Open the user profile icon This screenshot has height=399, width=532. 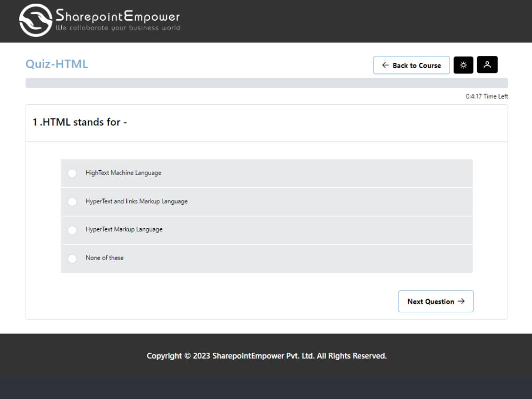[x=487, y=65]
